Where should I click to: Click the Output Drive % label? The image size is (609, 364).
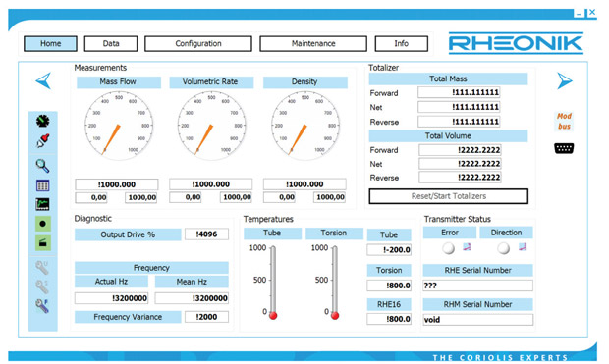128,234
